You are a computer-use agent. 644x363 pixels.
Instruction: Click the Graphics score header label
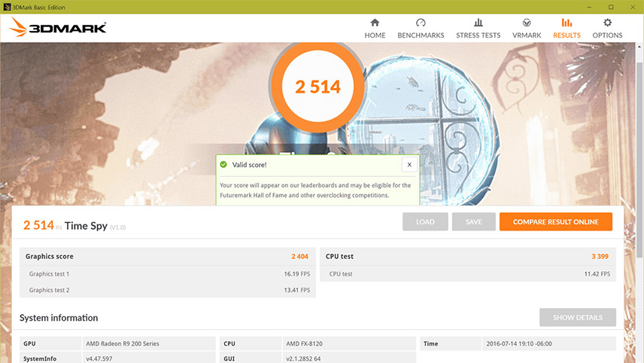click(x=50, y=256)
